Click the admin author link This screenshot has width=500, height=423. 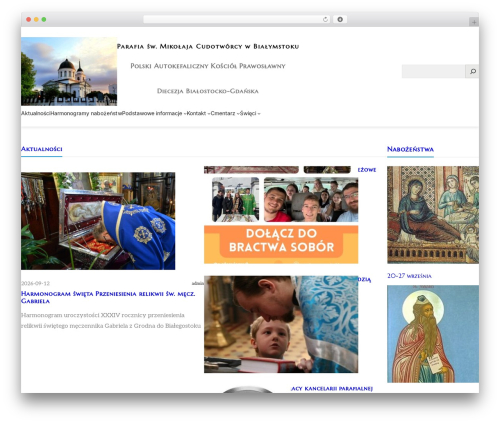pos(198,283)
